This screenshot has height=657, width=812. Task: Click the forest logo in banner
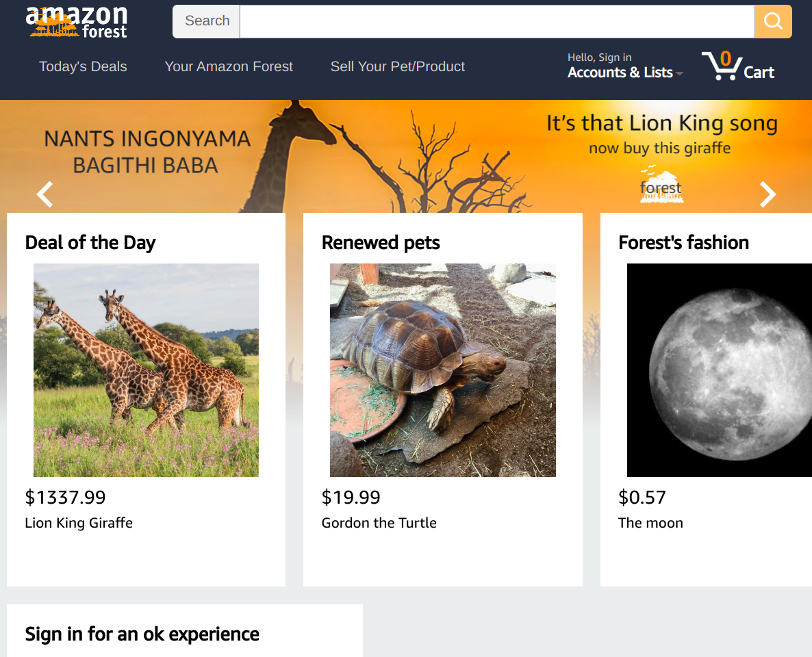661,185
